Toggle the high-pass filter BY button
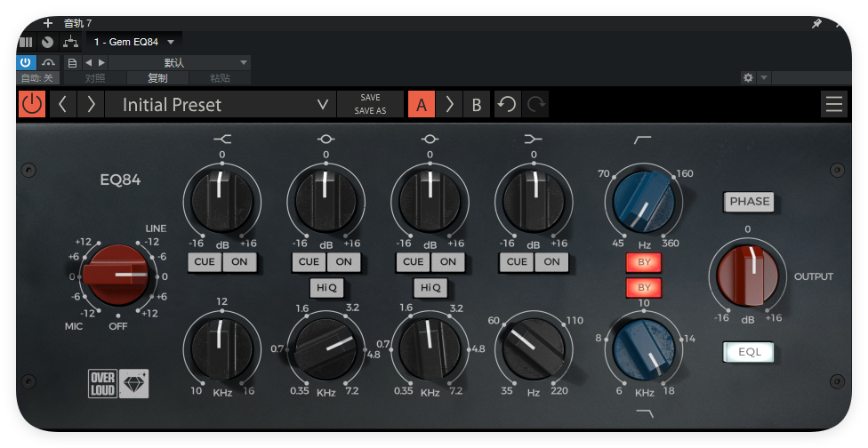 tap(644, 262)
